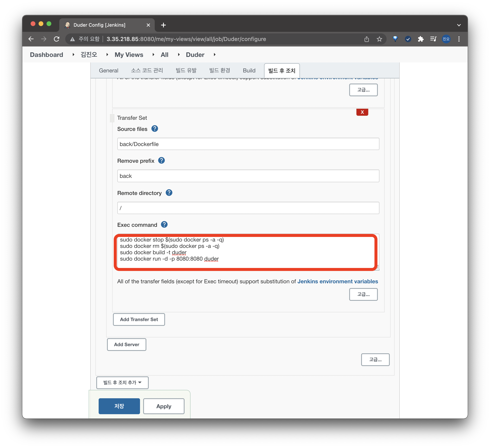Open help for Exec command
Screen dimensions: 490x448
pyautogui.click(x=164, y=225)
